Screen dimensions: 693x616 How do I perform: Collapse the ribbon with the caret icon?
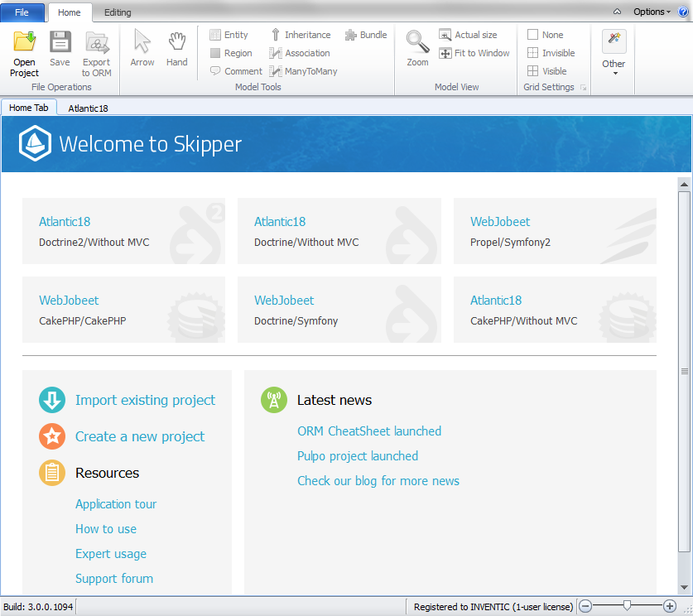coord(617,12)
